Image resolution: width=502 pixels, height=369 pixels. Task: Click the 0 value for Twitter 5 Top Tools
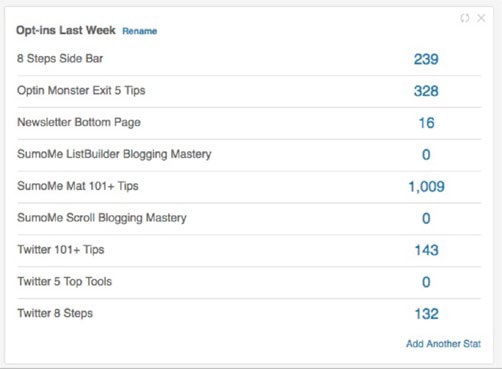point(426,282)
